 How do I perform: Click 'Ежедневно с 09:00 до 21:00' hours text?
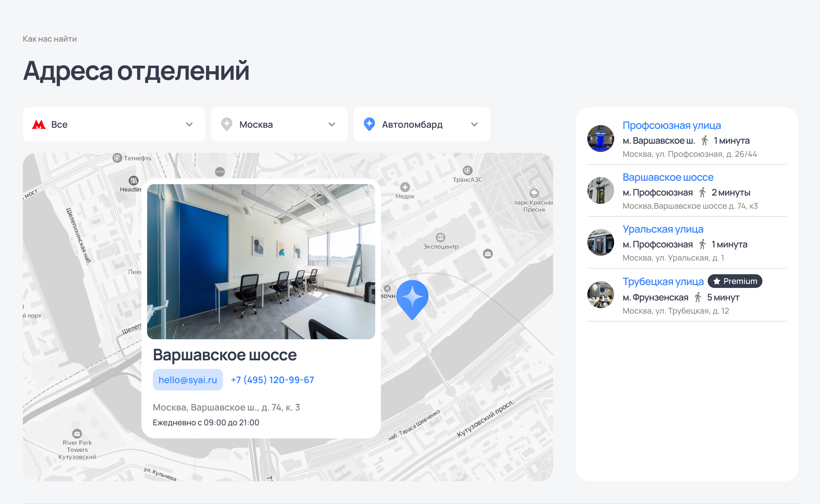point(206,423)
